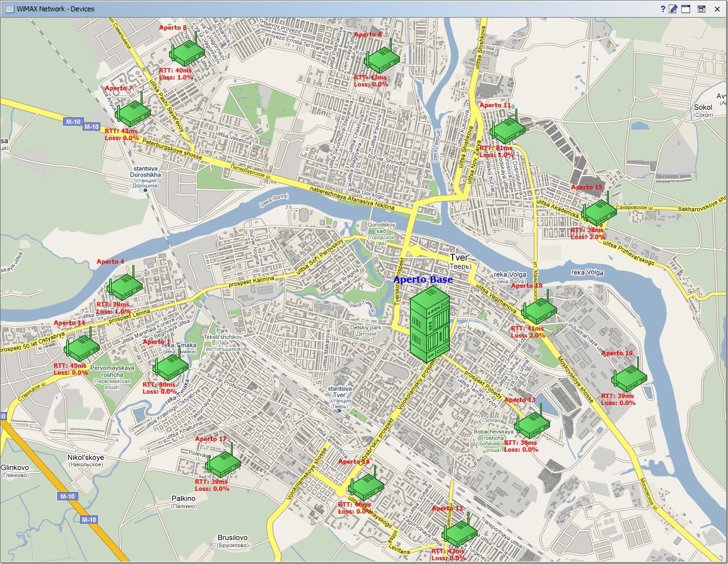Click the 'Aperto 15' name label

587,187
